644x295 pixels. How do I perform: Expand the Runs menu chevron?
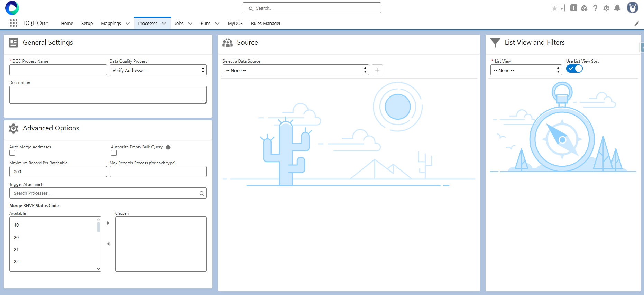coord(217,24)
